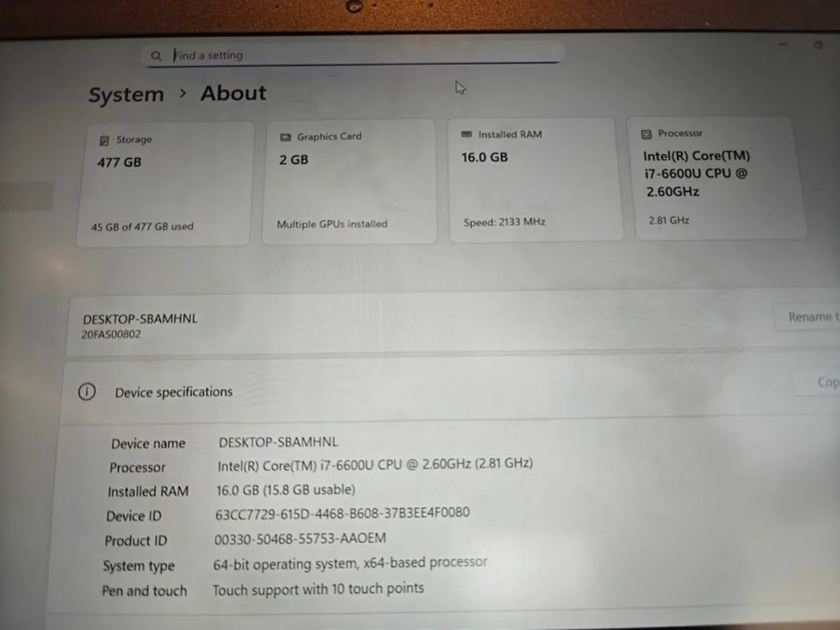Select the device name DESKTOP-SBAMHNL heading
Image resolution: width=840 pixels, height=630 pixels.
pos(139,318)
